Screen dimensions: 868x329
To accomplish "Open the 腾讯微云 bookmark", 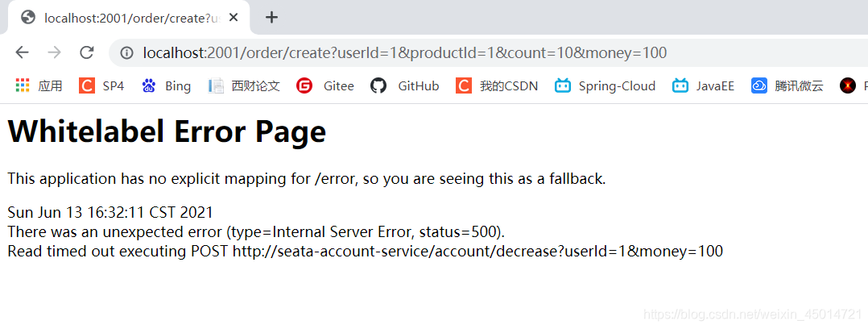I will point(787,86).
